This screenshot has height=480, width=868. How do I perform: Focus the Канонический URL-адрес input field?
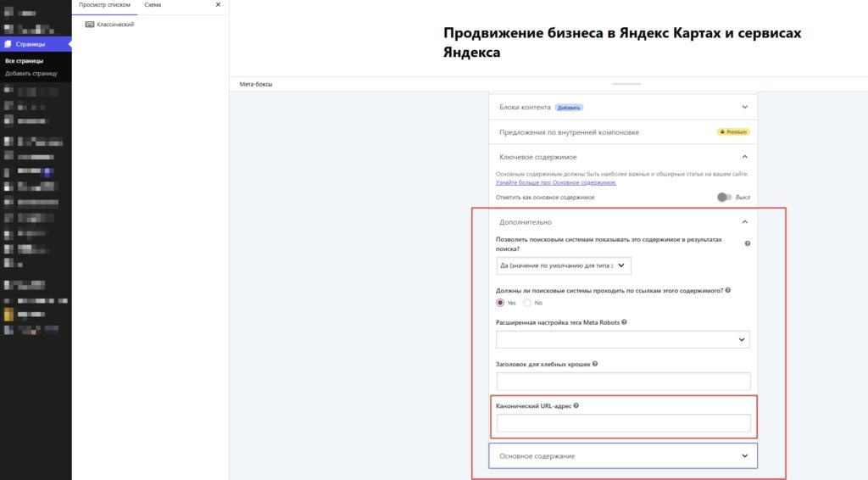pyautogui.click(x=623, y=423)
